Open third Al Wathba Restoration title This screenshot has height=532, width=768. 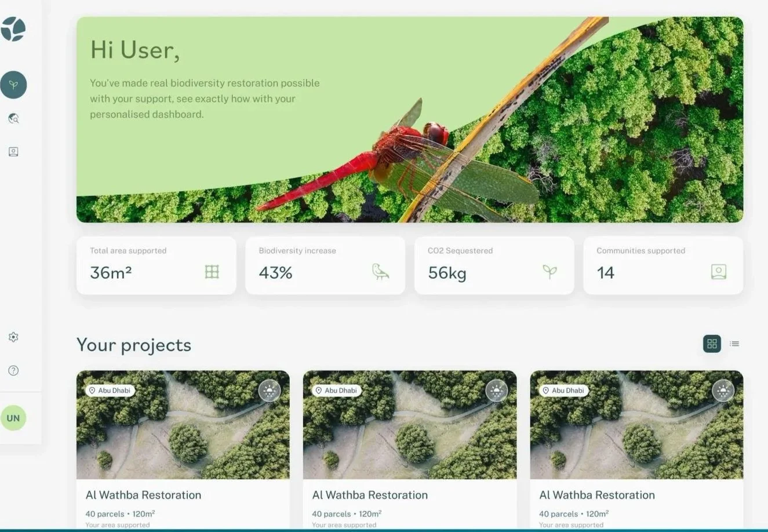coord(597,495)
